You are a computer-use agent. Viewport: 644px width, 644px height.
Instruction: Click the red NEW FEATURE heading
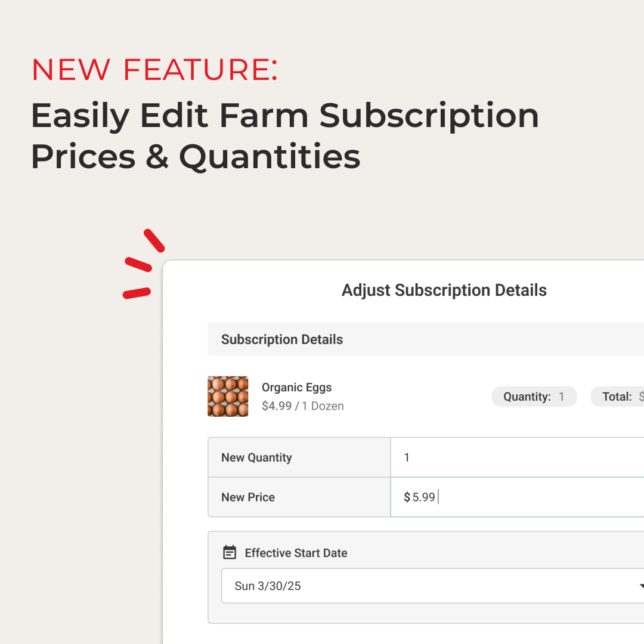pos(154,69)
